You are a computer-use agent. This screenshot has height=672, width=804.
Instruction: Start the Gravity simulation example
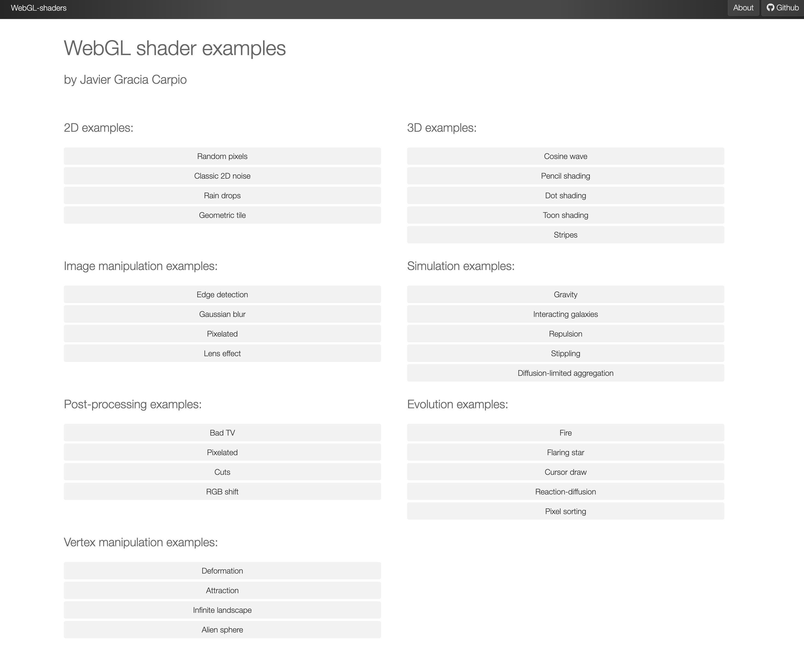(x=565, y=294)
